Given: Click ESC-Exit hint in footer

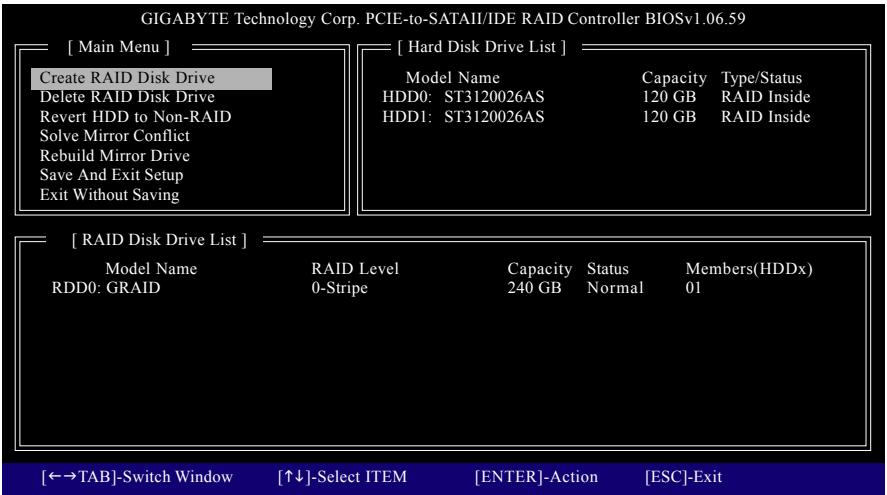Looking at the screenshot, I should 683,477.
